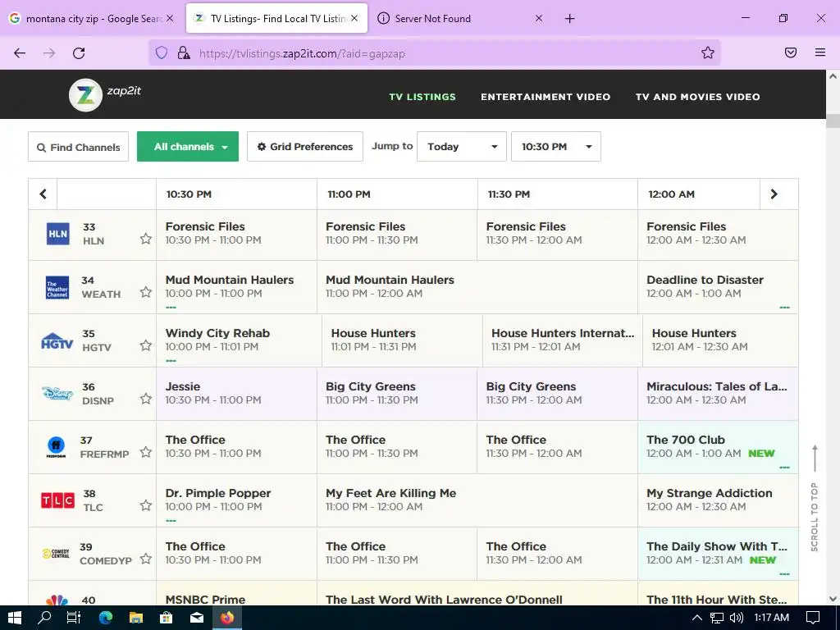Viewport: 840px width, 630px height.
Task: Favorite the FREFRMP channel star
Action: pos(146,452)
